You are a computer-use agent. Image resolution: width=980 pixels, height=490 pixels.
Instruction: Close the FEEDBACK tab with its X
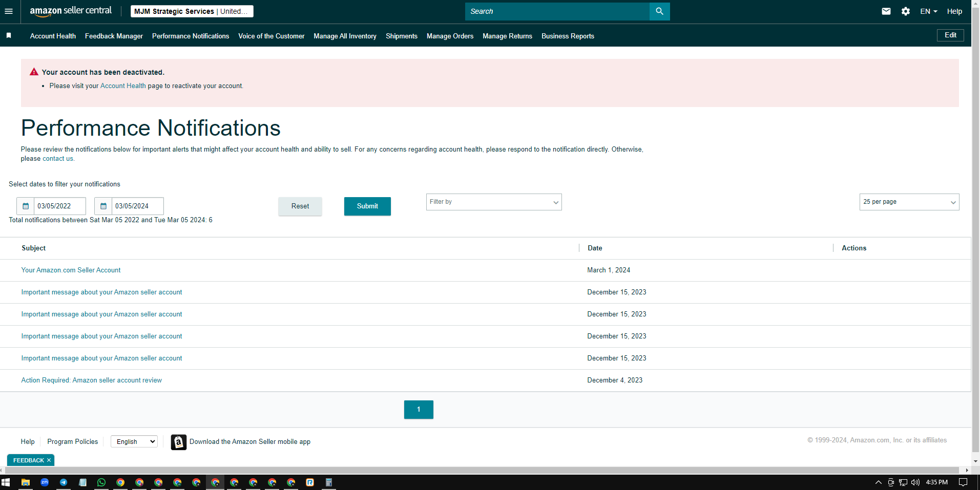[x=49, y=460]
